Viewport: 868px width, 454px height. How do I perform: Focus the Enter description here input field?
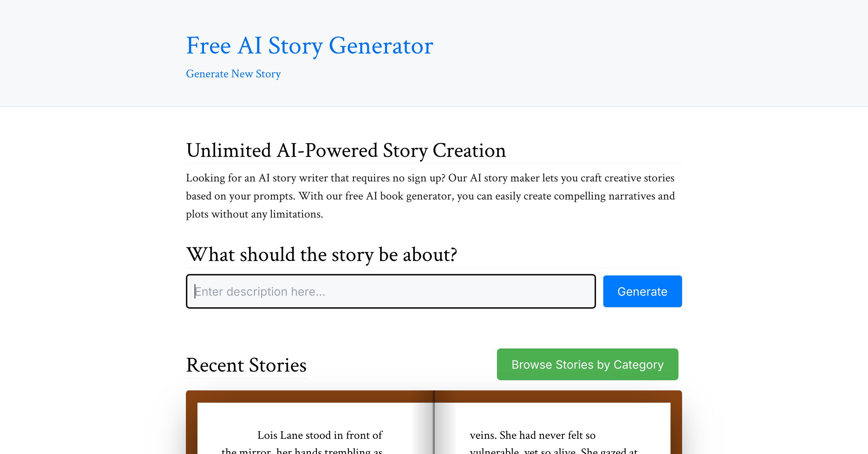(x=391, y=291)
